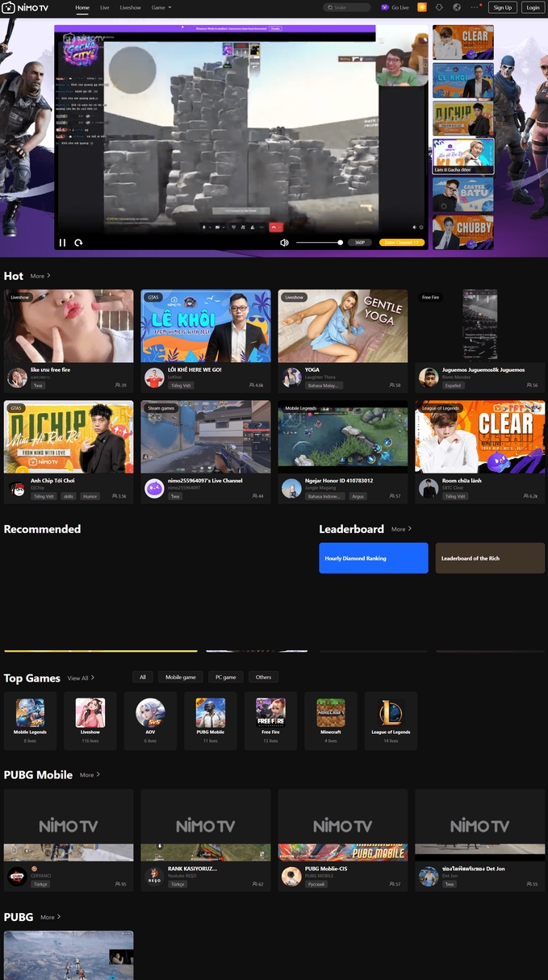The image size is (548, 980).
Task: Click the RESO channel avatar
Action: click(154, 876)
